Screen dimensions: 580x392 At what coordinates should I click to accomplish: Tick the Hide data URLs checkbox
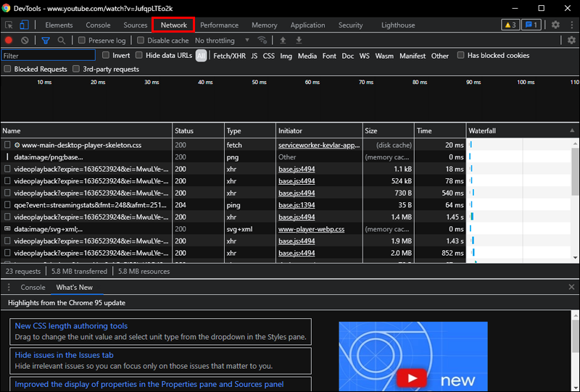[139, 56]
